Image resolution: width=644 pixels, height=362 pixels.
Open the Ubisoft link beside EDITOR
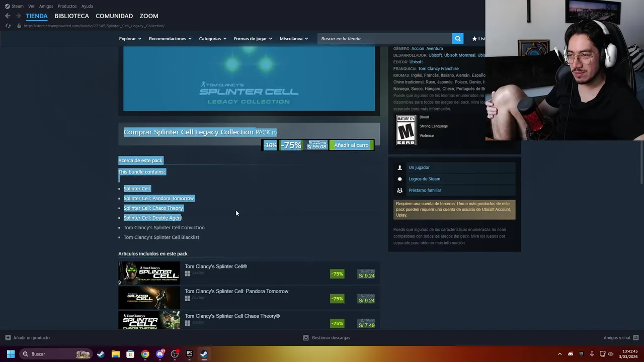pos(416,62)
